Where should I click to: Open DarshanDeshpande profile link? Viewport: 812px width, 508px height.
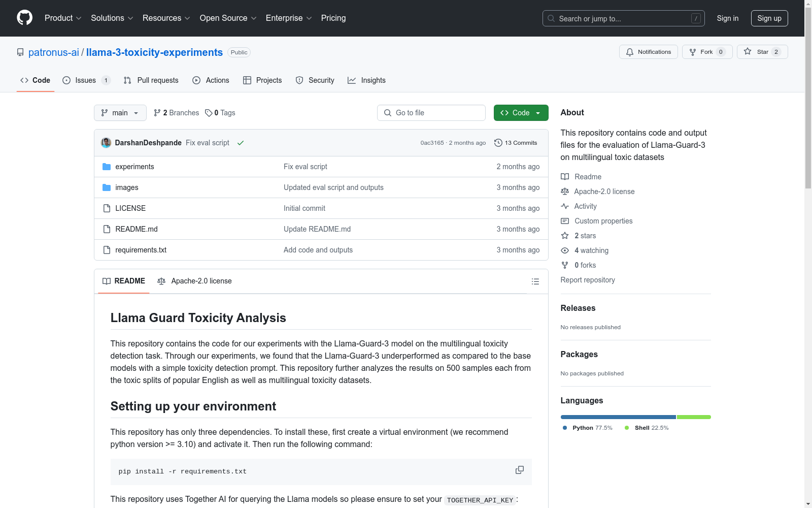coord(148,143)
